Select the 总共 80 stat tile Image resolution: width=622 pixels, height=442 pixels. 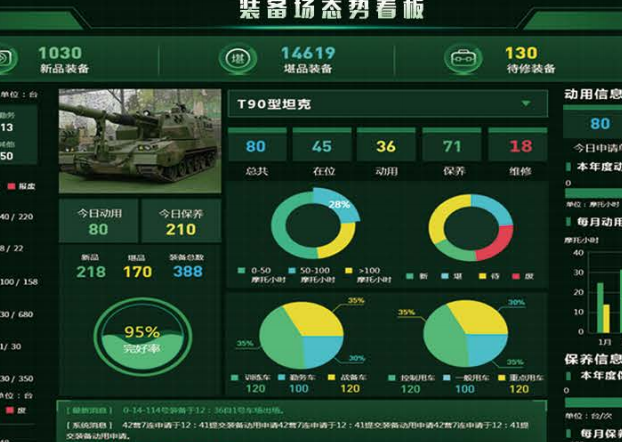pyautogui.click(x=257, y=152)
